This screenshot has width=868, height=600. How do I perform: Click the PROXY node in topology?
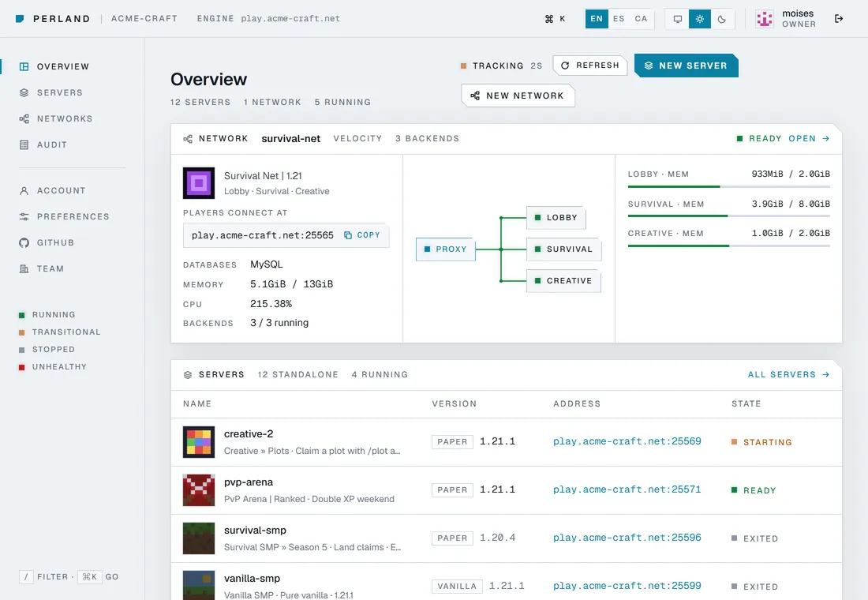446,249
